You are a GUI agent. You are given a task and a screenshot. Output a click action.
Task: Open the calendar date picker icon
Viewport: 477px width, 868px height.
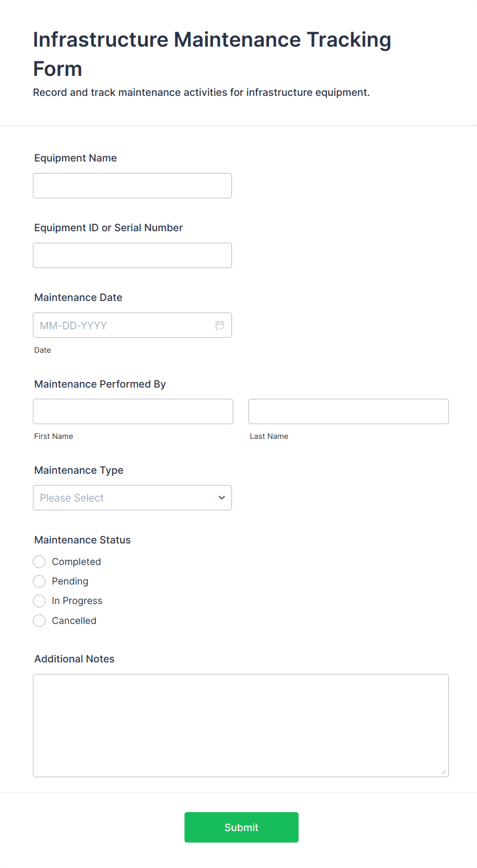[x=220, y=325]
